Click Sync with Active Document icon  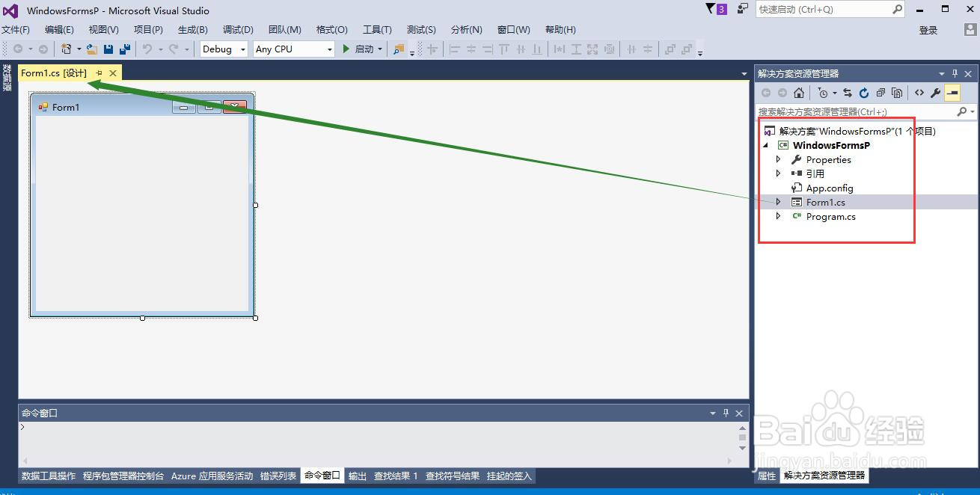847,93
